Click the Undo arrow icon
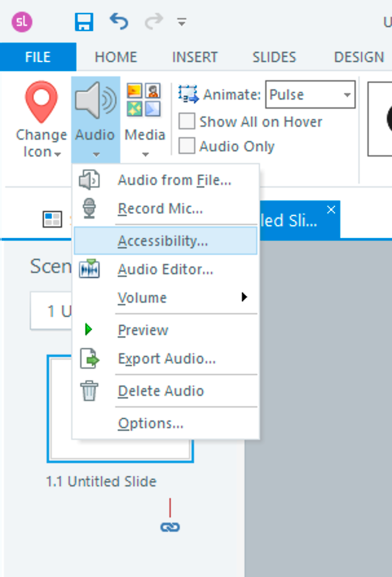This screenshot has height=577, width=392. tap(119, 22)
